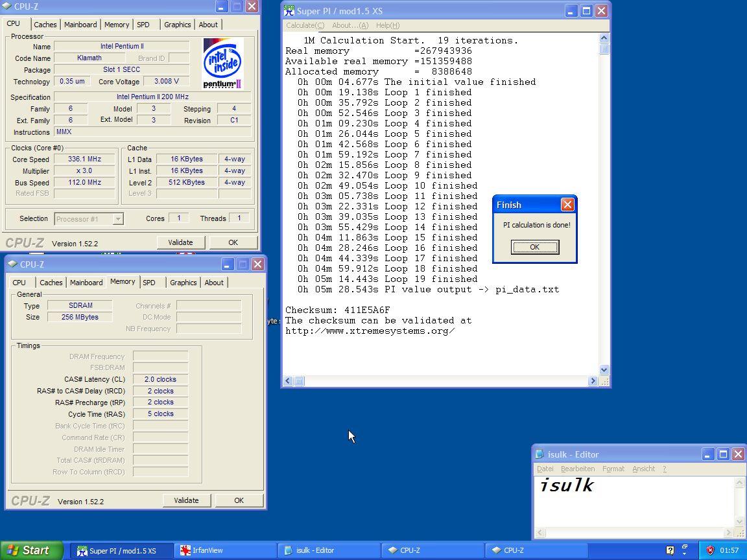
Task: Open the Ansicht menu in Editor
Action: tap(644, 469)
